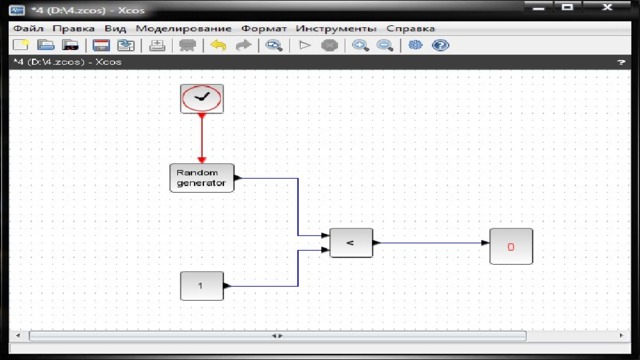The height and width of the screenshot is (360, 640).
Task: Select the Random generator block
Action: (202, 178)
